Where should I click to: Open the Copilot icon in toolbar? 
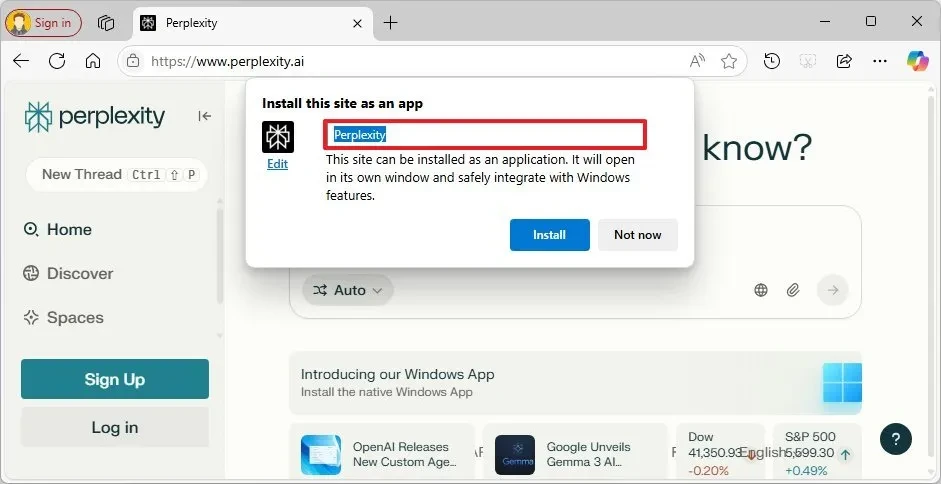917,61
